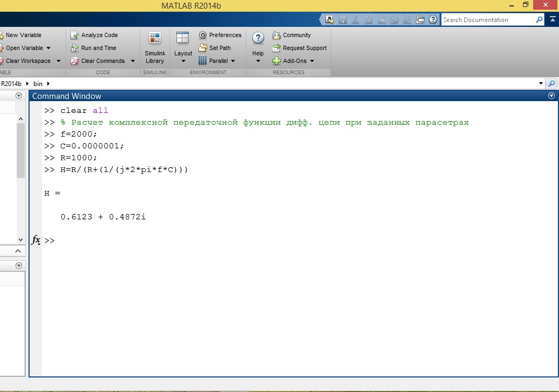Click the large Help question mark icon
This screenshot has height=392, width=559.
pos(258,38)
